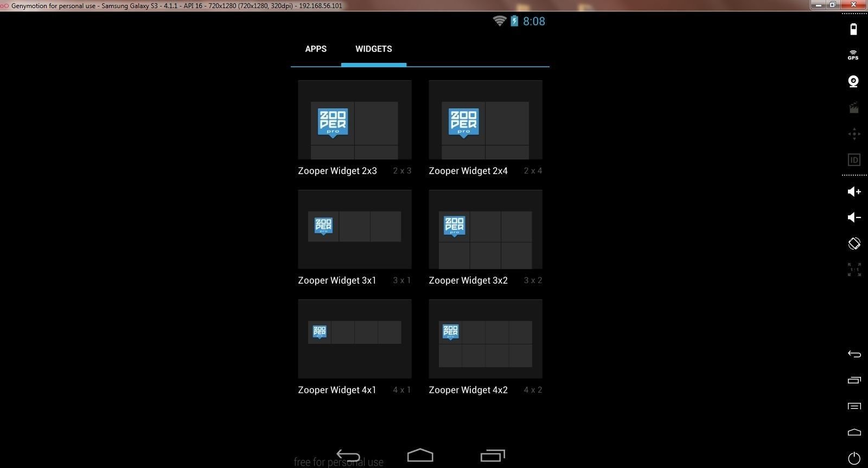Click the 'Zooper Widget 2x4' label
868x468 pixels.
click(x=468, y=171)
